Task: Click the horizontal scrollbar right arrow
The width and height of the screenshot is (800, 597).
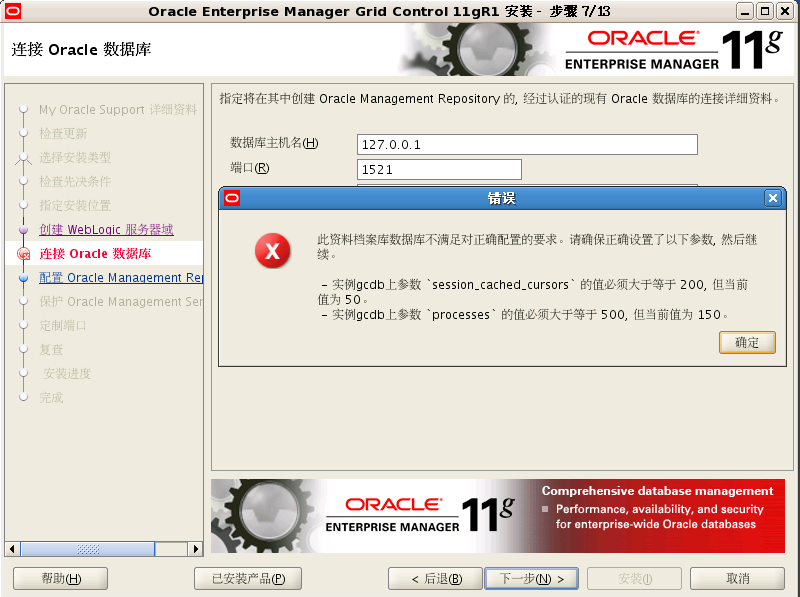Action: click(x=196, y=548)
